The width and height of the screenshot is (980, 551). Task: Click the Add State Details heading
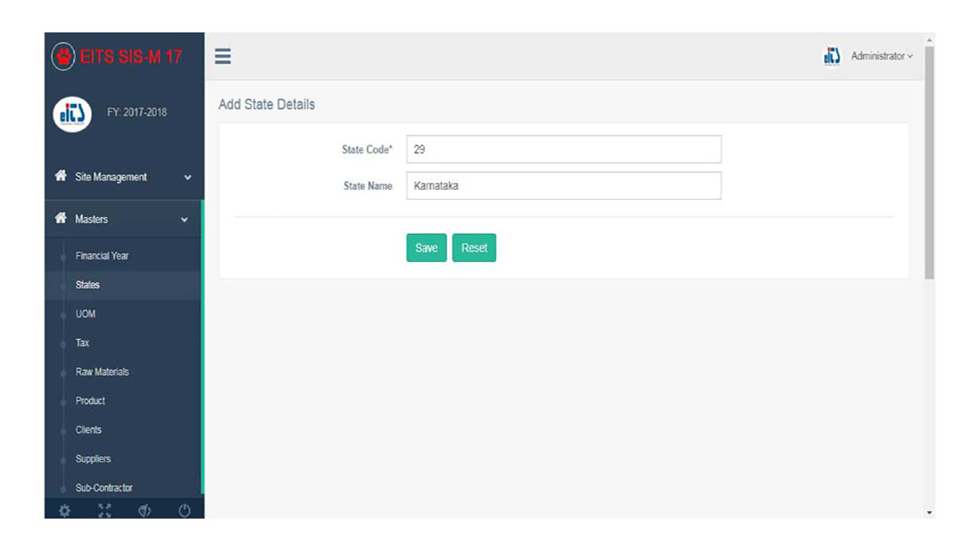266,104
